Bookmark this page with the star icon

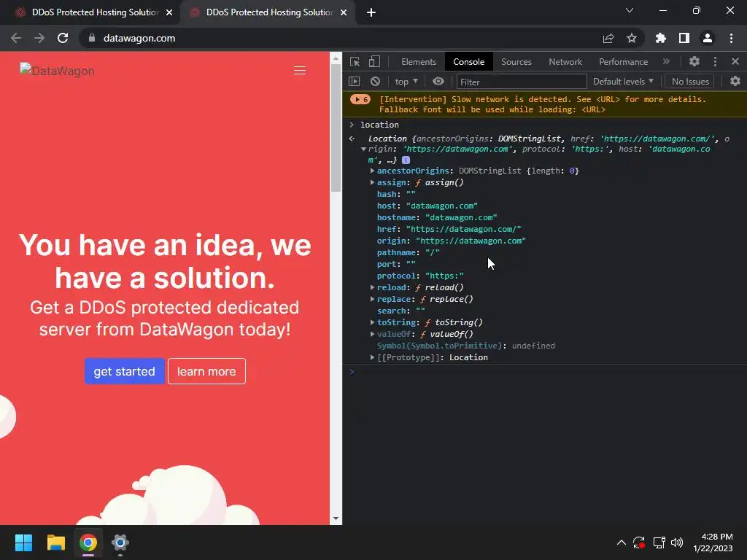point(632,38)
